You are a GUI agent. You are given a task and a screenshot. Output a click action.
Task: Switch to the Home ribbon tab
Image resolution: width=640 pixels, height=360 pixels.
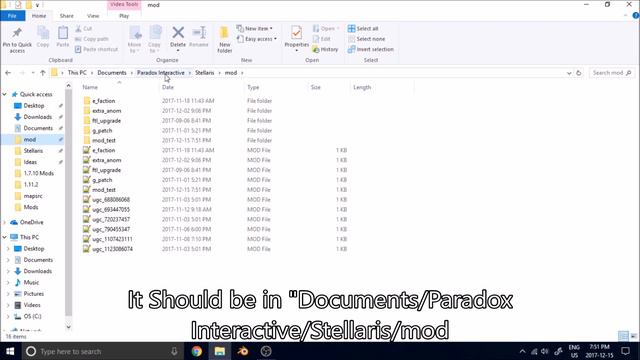tap(39, 16)
